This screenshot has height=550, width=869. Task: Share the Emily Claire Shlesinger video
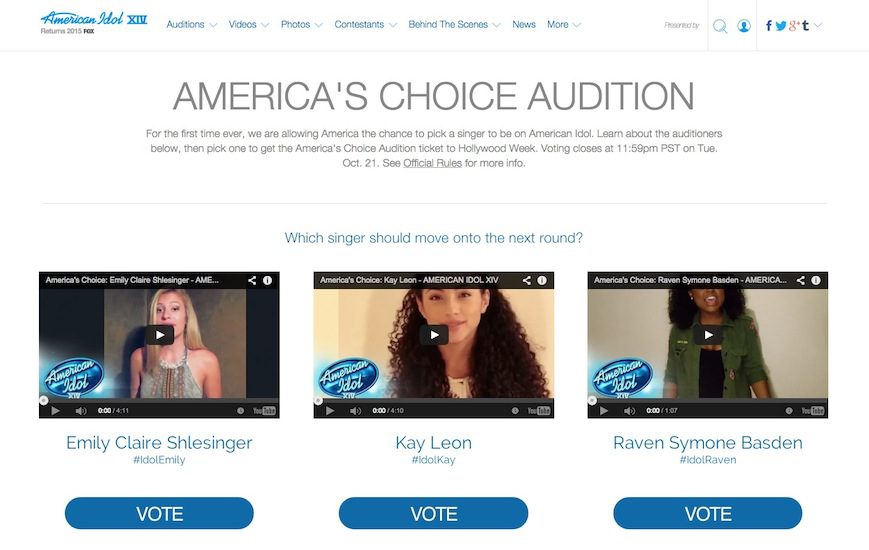[x=252, y=281]
